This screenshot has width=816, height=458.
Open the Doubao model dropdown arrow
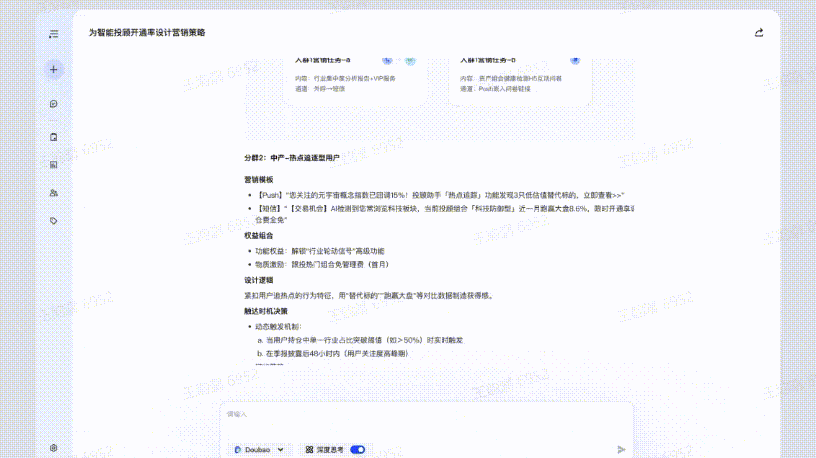point(280,450)
